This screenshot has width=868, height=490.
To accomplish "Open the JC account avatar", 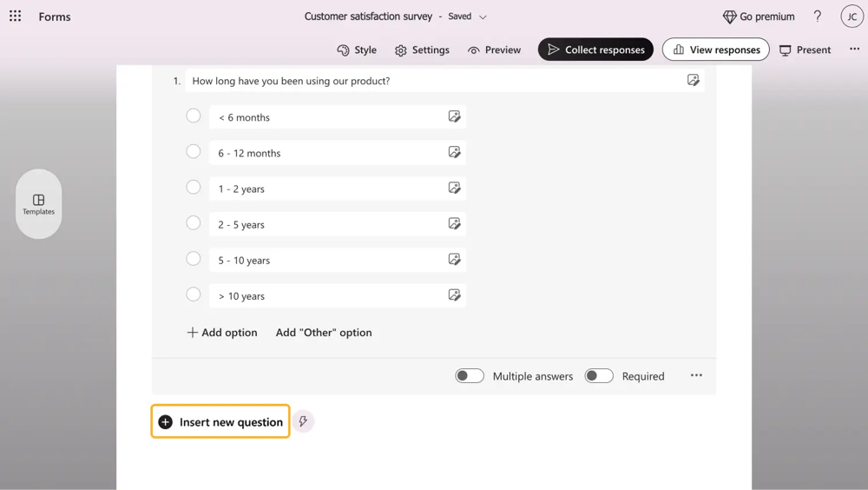I will point(852,17).
